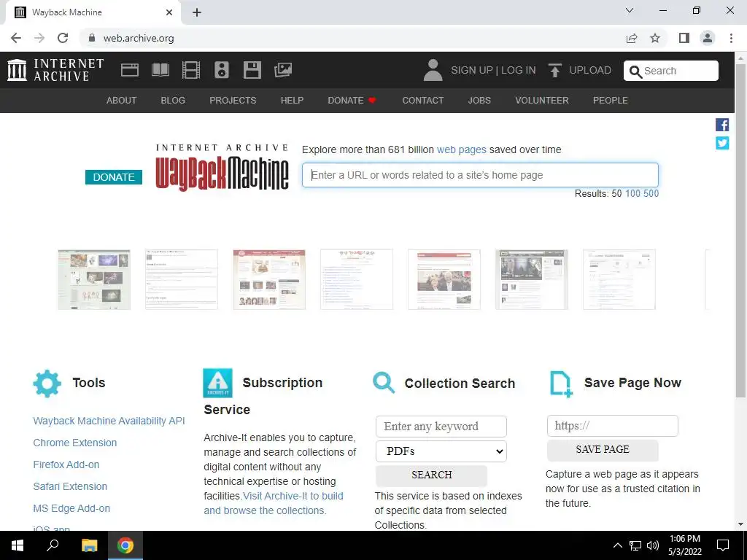Open the Chrome Extension link
747x560 pixels.
pyautogui.click(x=75, y=443)
